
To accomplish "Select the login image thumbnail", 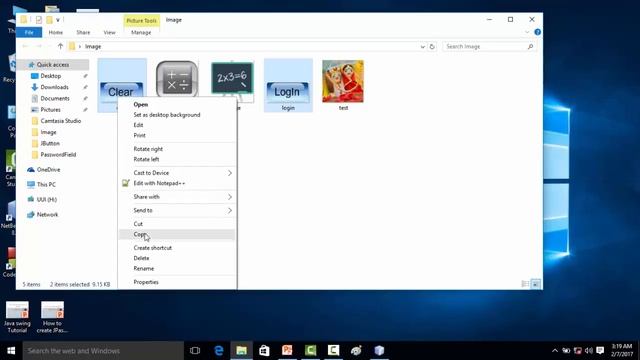I will pyautogui.click(x=288, y=85).
